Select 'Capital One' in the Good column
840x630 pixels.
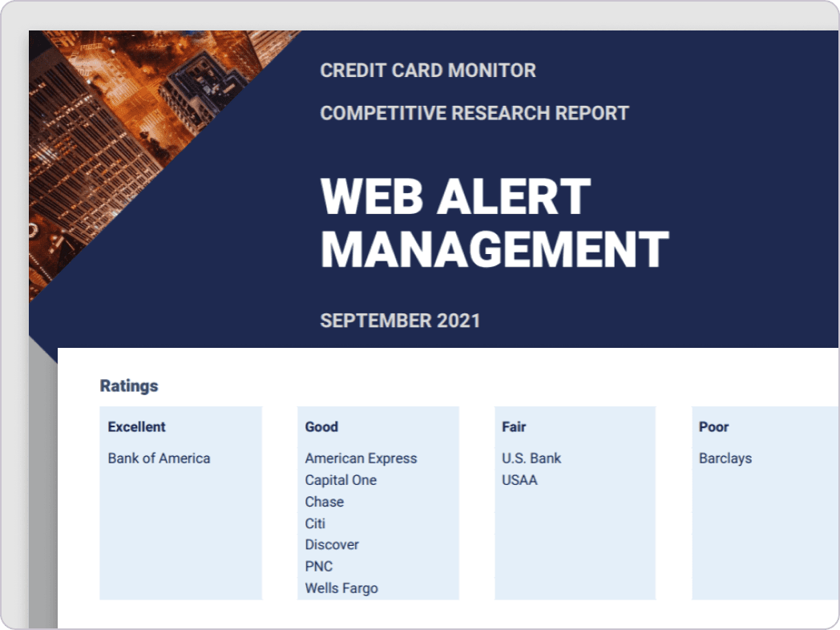pyautogui.click(x=341, y=480)
